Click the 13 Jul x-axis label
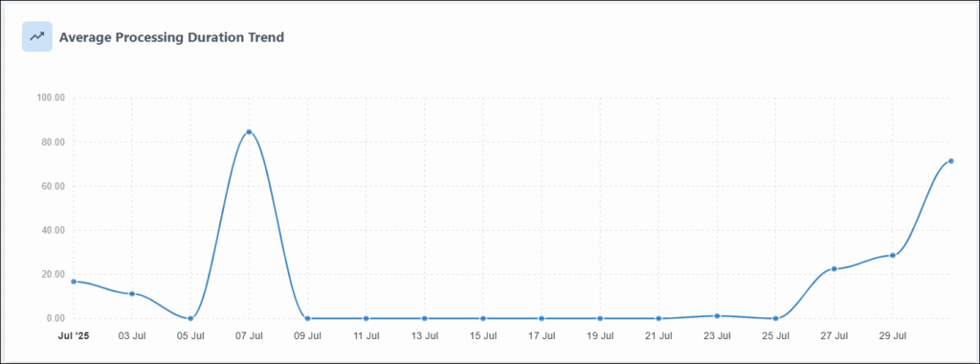This screenshot has height=364, width=980. [424, 336]
